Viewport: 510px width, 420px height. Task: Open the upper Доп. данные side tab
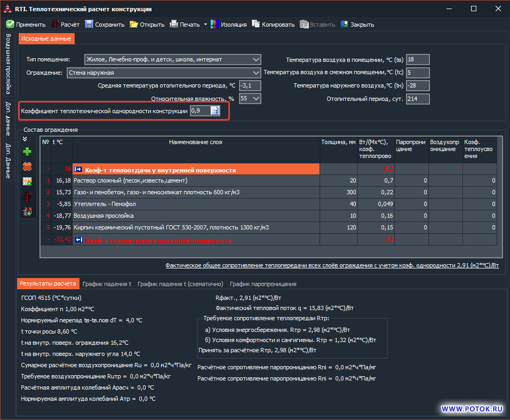point(9,118)
